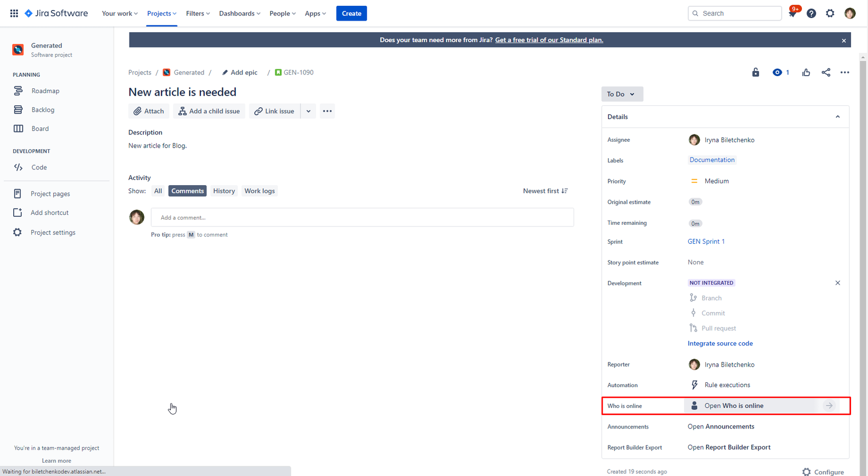Click the Configure gear button
The height and width of the screenshot is (476, 868).
point(823,472)
